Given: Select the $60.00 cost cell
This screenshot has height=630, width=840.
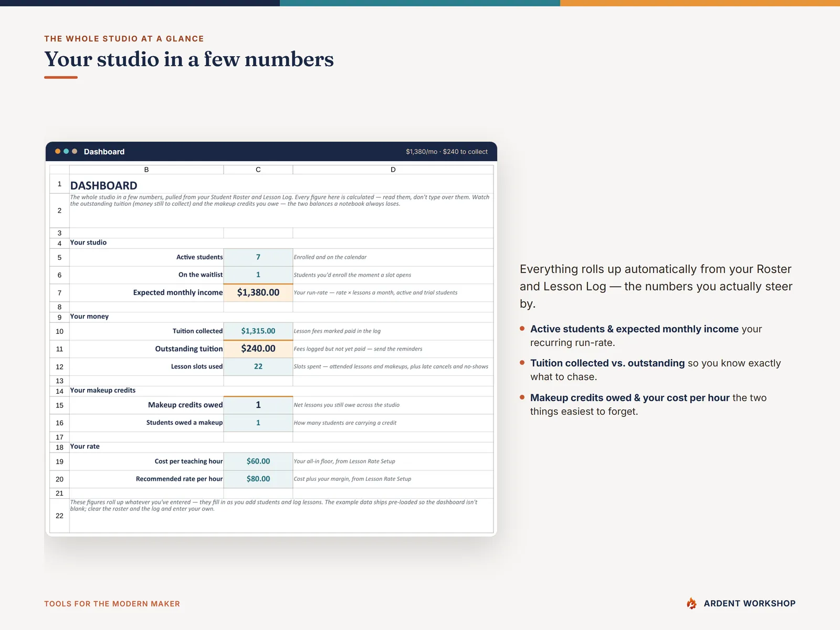Looking at the screenshot, I should (258, 461).
